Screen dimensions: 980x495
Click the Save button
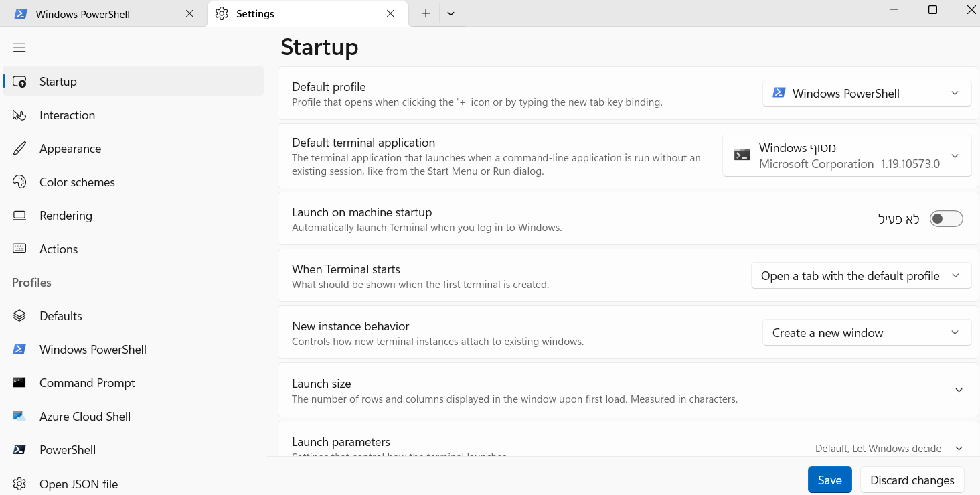(829, 480)
